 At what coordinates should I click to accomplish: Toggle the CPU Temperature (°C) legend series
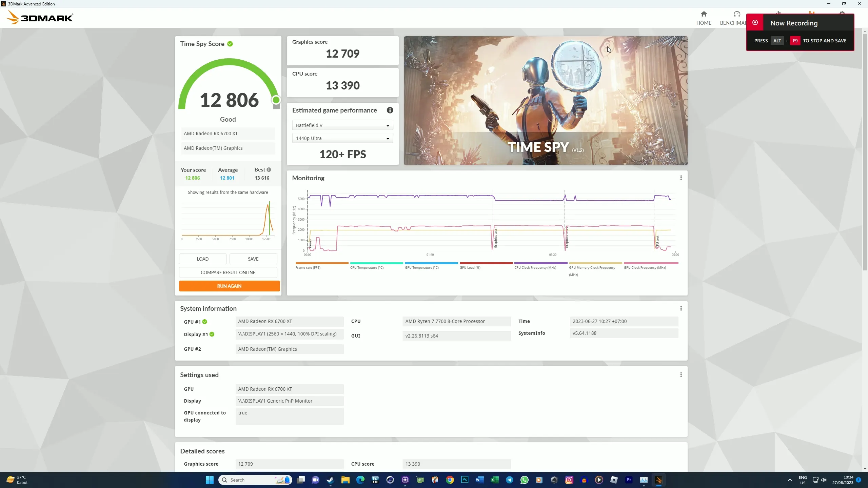click(376, 266)
